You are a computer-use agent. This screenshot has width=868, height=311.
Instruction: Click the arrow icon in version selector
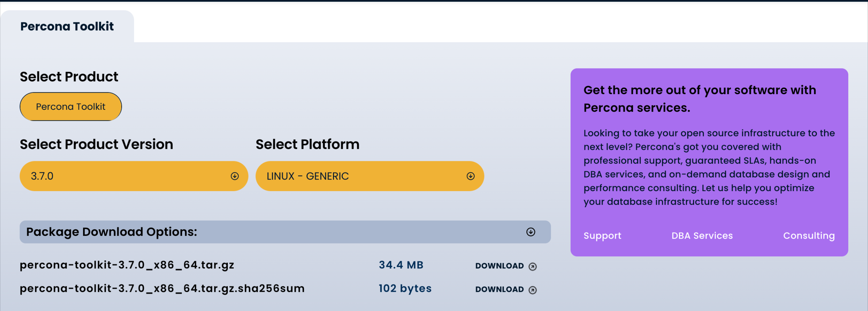[234, 176]
